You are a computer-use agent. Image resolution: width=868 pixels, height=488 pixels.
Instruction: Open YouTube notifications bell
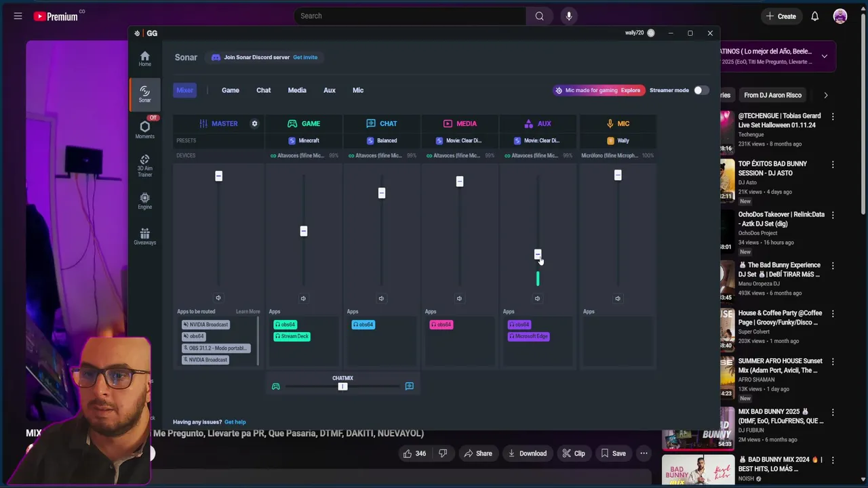814,16
